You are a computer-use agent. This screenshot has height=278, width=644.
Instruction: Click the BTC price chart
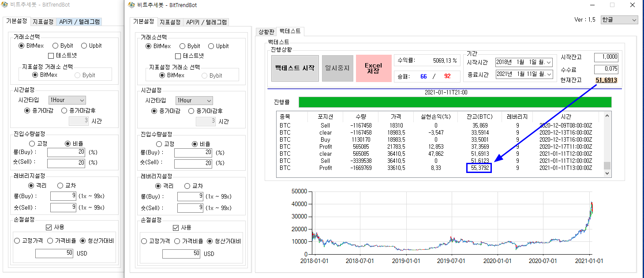(x=451, y=223)
